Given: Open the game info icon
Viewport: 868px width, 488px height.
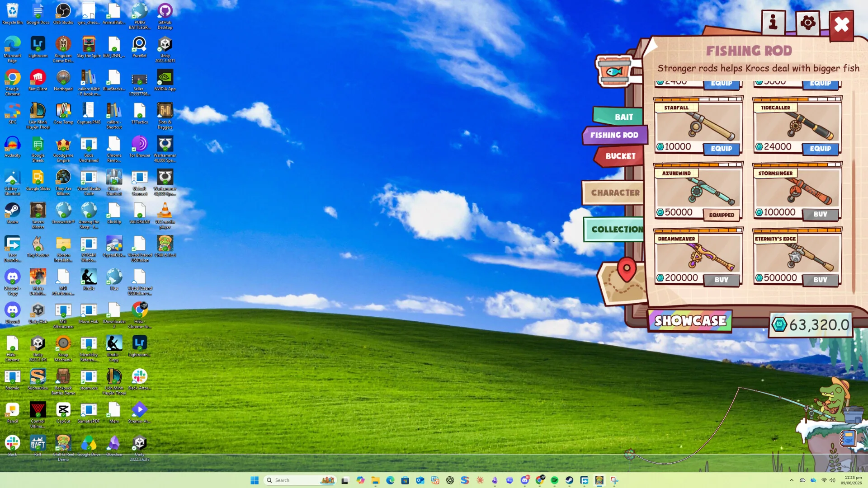Looking at the screenshot, I should pyautogui.click(x=773, y=22).
